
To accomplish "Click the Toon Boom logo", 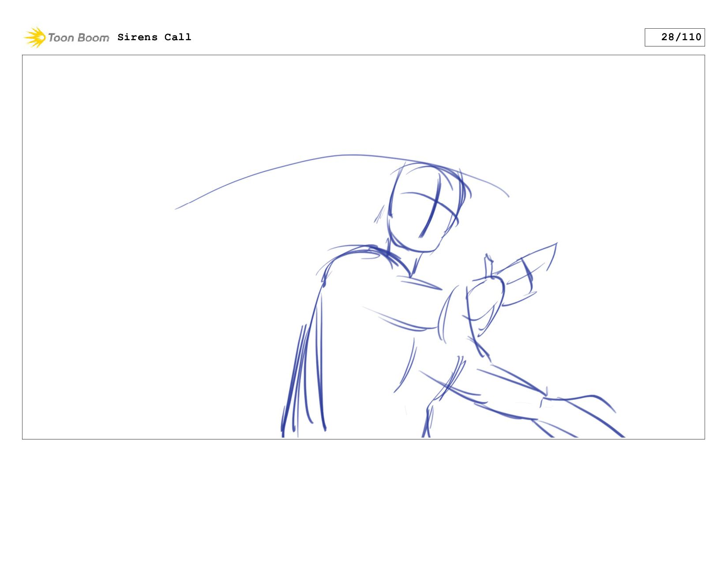I will point(66,38).
